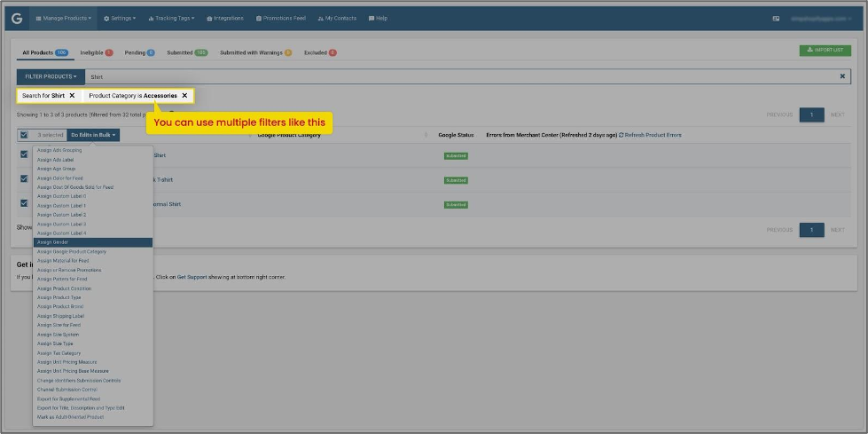Select Assign Google Product Category option
Screen dimensions: 868x434
[93, 252]
